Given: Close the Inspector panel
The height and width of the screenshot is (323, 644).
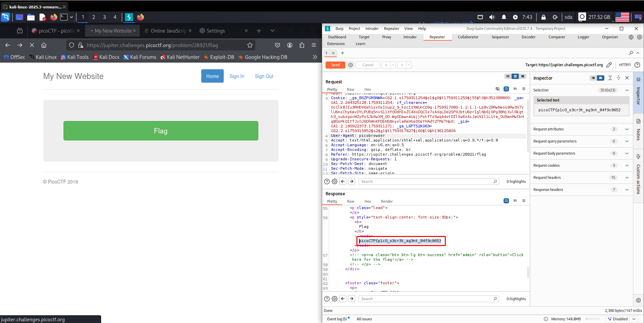Looking at the screenshot, I should 627,78.
